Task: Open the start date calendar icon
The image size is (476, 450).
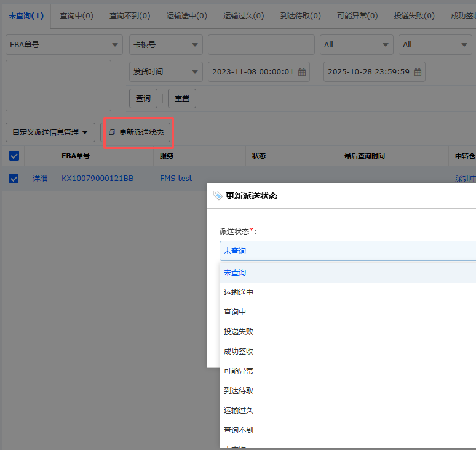Action: [x=302, y=72]
